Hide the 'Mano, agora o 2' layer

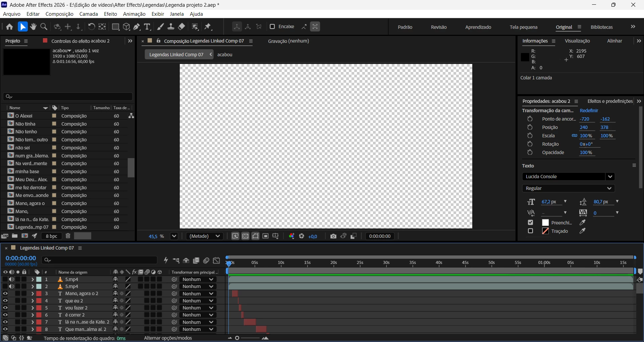5,293
